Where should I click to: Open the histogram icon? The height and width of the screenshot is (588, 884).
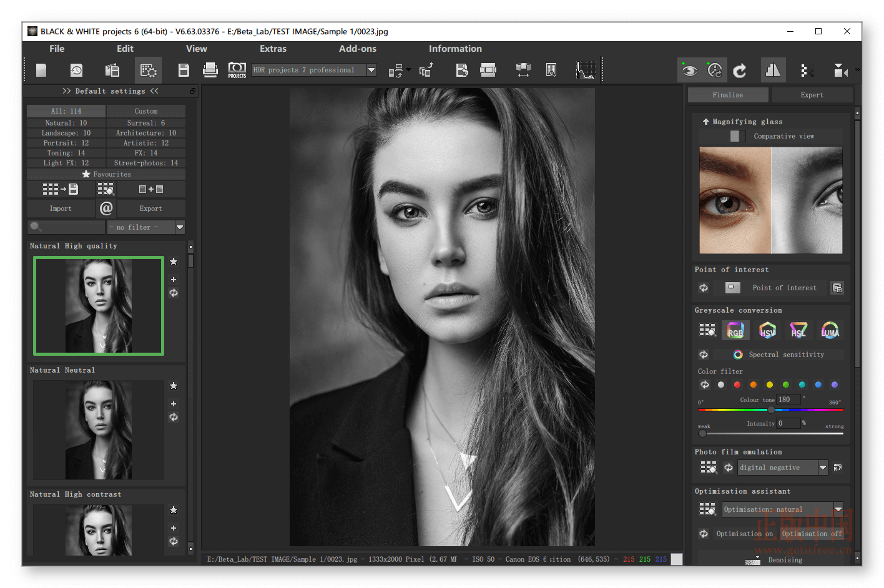pos(586,70)
